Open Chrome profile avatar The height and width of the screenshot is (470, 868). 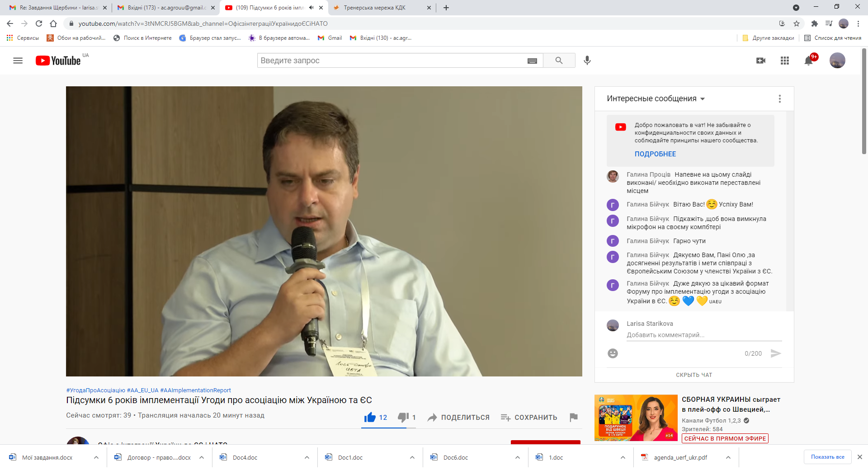point(844,23)
